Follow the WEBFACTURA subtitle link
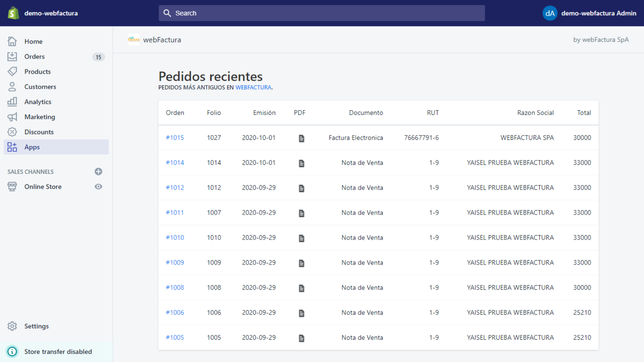The image size is (644, 362). tap(253, 87)
